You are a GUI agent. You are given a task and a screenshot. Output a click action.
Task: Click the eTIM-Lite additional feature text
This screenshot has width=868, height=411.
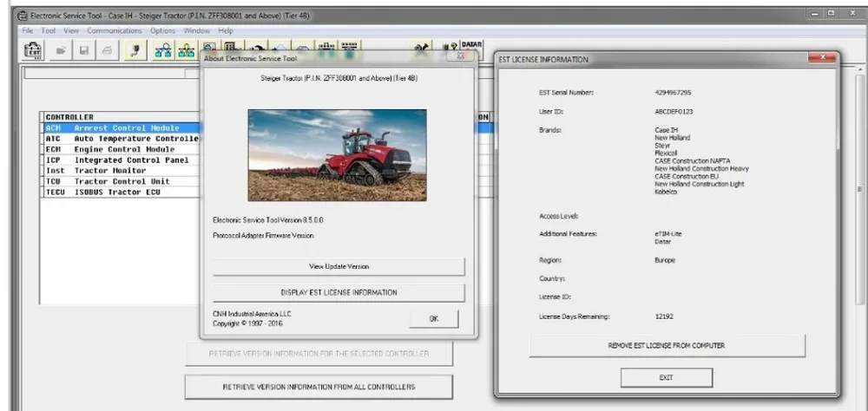pos(668,234)
